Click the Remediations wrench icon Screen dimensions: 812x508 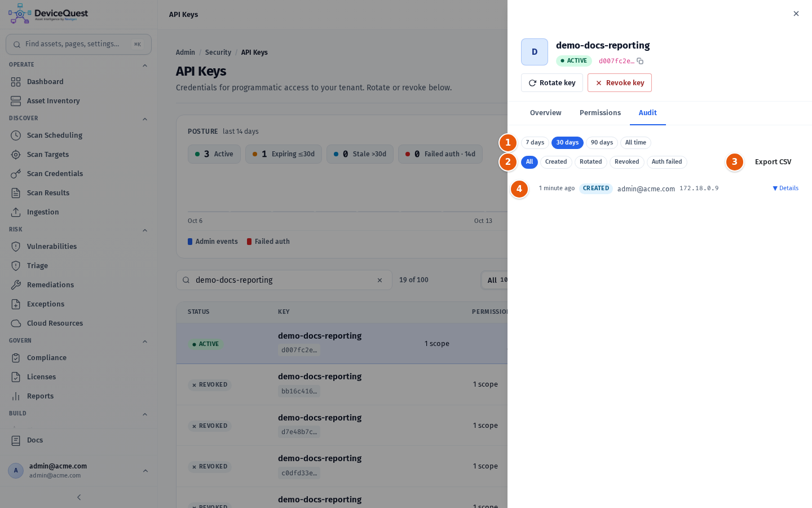coord(16,285)
